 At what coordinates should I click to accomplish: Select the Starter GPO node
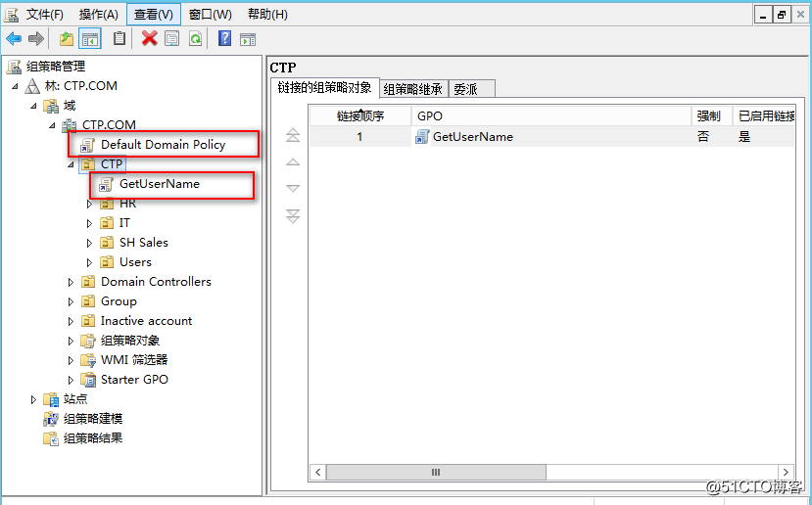coord(134,380)
